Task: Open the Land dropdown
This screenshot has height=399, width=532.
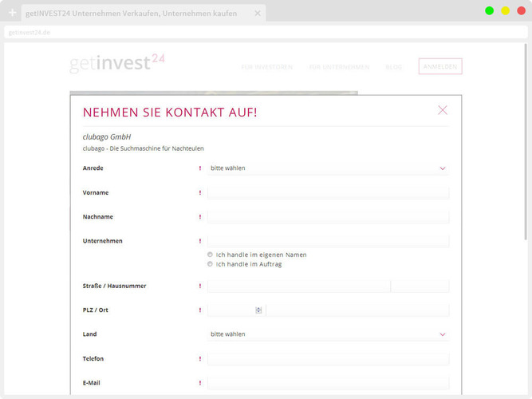Action: pyautogui.click(x=328, y=334)
